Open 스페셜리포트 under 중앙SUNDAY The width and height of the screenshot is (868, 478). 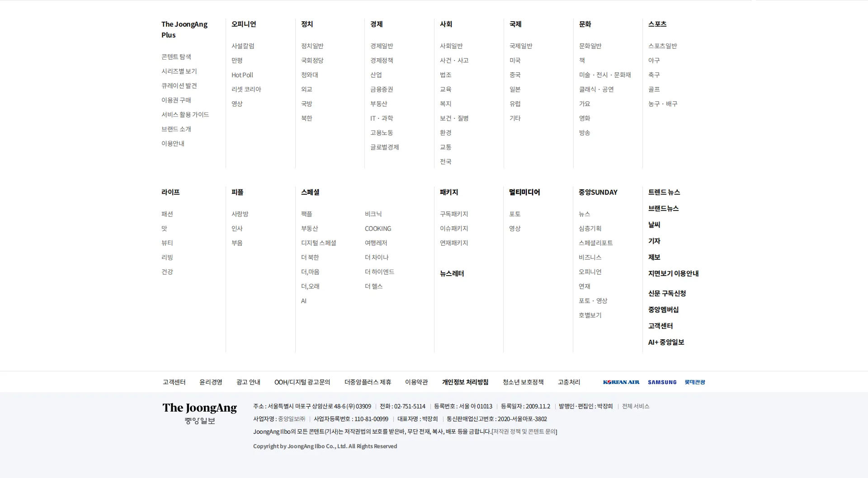coord(596,243)
